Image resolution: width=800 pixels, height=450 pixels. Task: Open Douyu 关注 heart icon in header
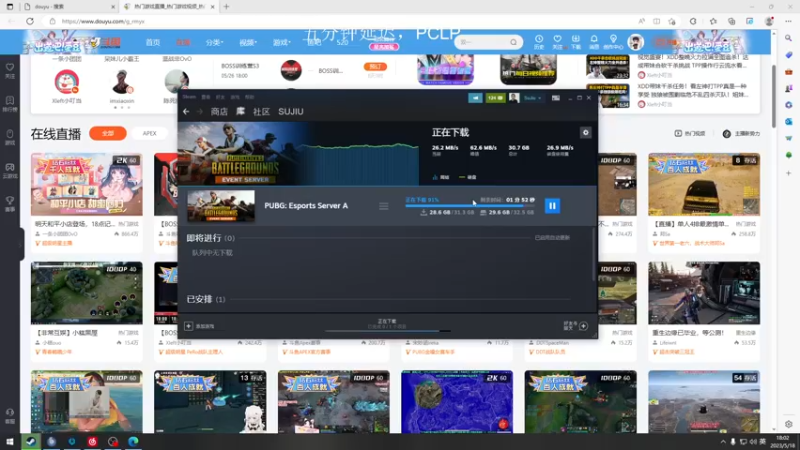pos(557,42)
